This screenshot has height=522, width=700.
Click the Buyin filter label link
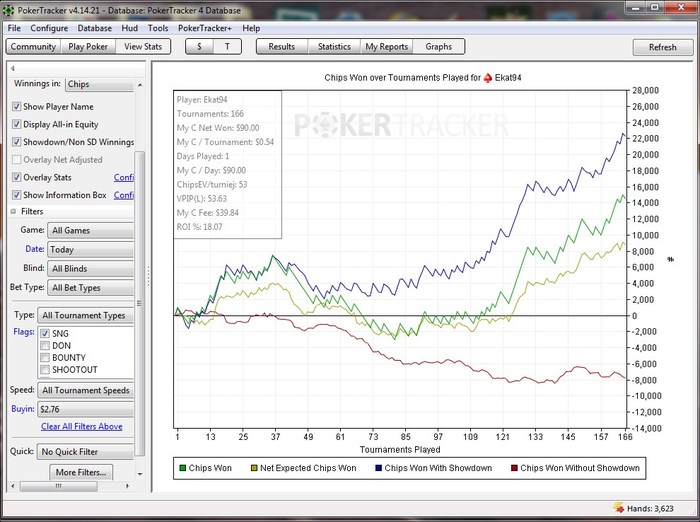click(x=23, y=409)
